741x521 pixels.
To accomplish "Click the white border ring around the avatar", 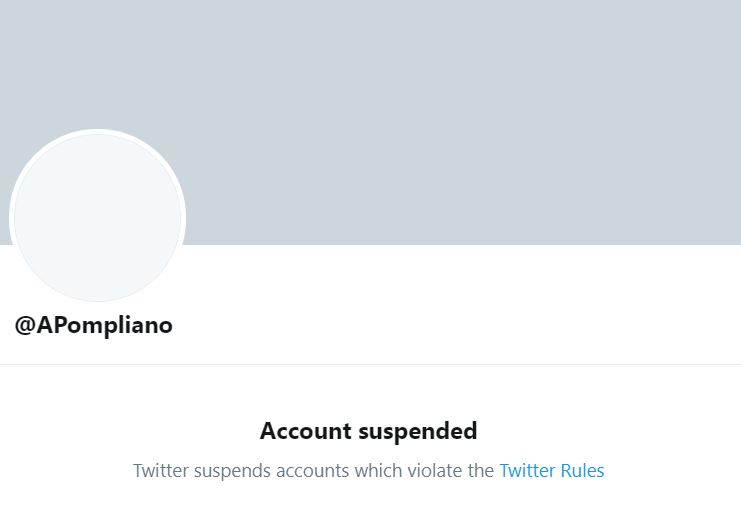I will (x=97, y=132).
